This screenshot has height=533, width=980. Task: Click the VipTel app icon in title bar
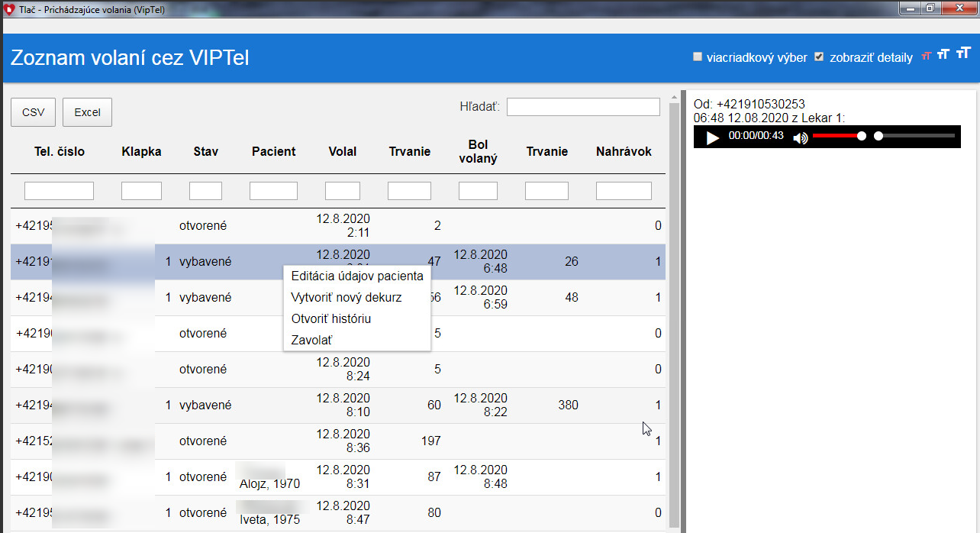tap(9, 8)
